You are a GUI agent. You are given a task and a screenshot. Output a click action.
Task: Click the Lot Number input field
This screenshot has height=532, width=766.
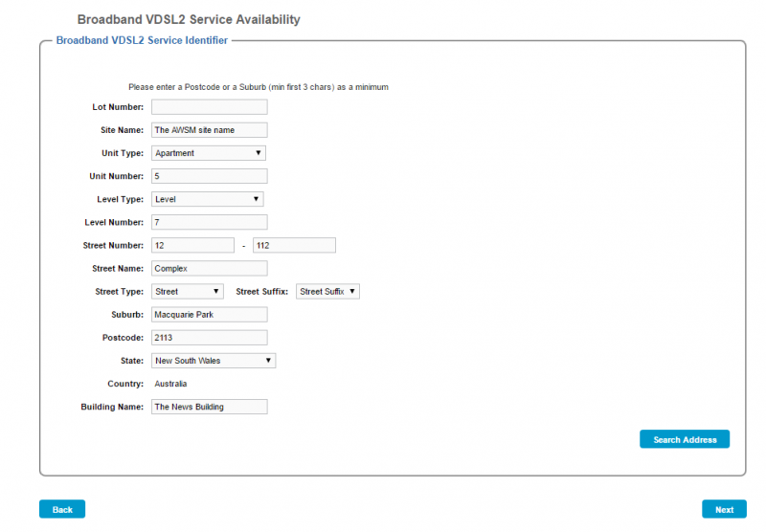(x=209, y=107)
